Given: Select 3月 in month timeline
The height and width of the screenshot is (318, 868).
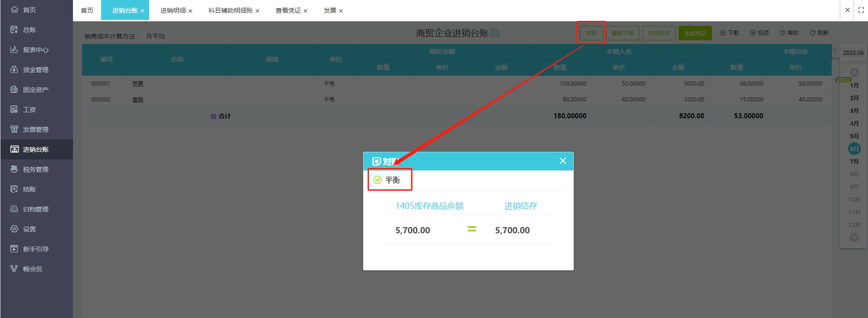Looking at the screenshot, I should tap(854, 111).
